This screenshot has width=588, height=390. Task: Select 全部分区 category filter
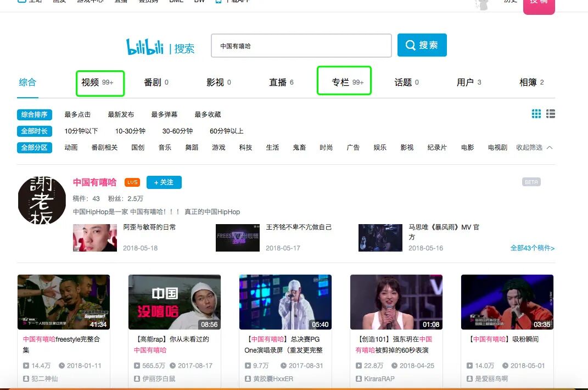click(35, 148)
